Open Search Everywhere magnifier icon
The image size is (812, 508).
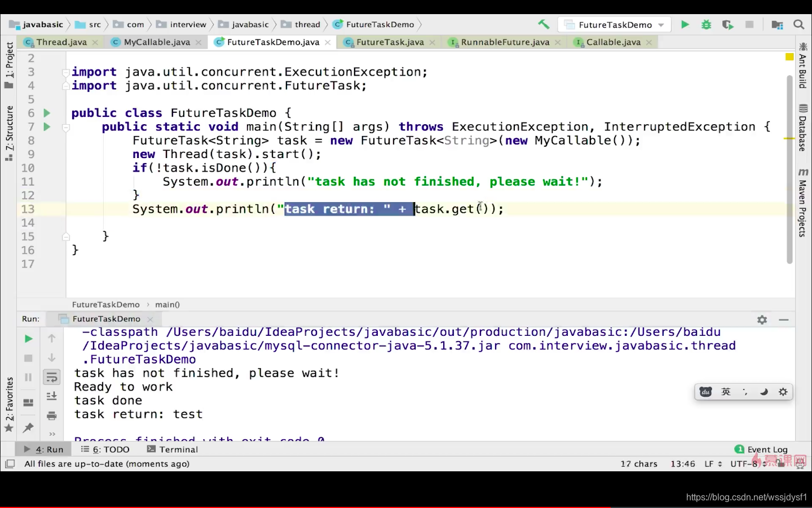pyautogui.click(x=798, y=24)
